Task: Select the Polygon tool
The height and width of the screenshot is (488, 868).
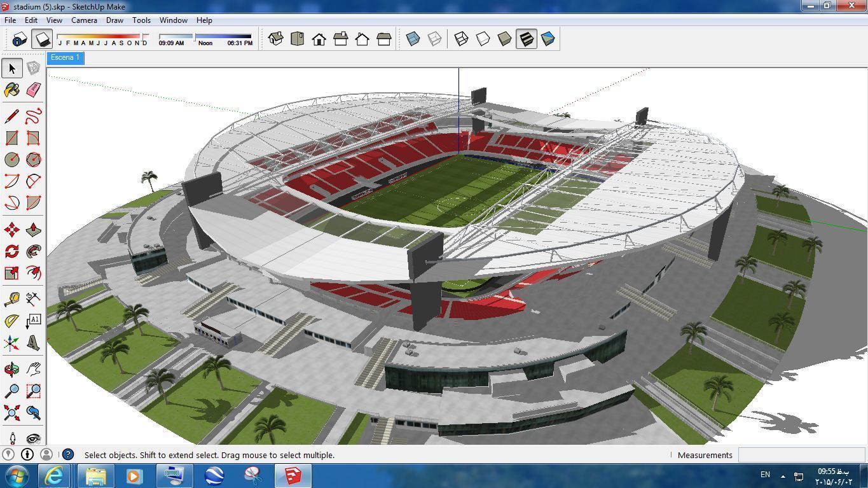Action: (x=34, y=160)
